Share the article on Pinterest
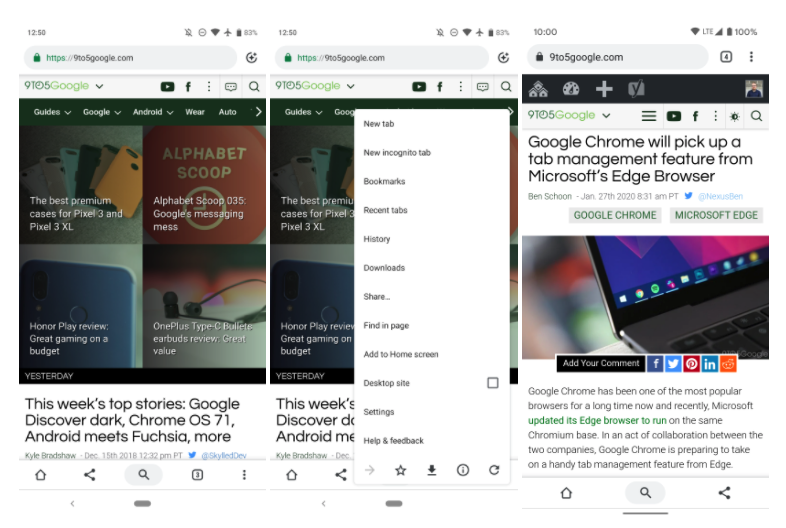 [691, 363]
